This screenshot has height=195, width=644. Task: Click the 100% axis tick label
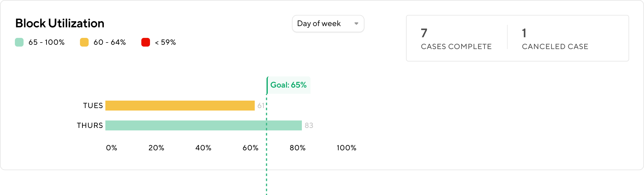click(346, 148)
